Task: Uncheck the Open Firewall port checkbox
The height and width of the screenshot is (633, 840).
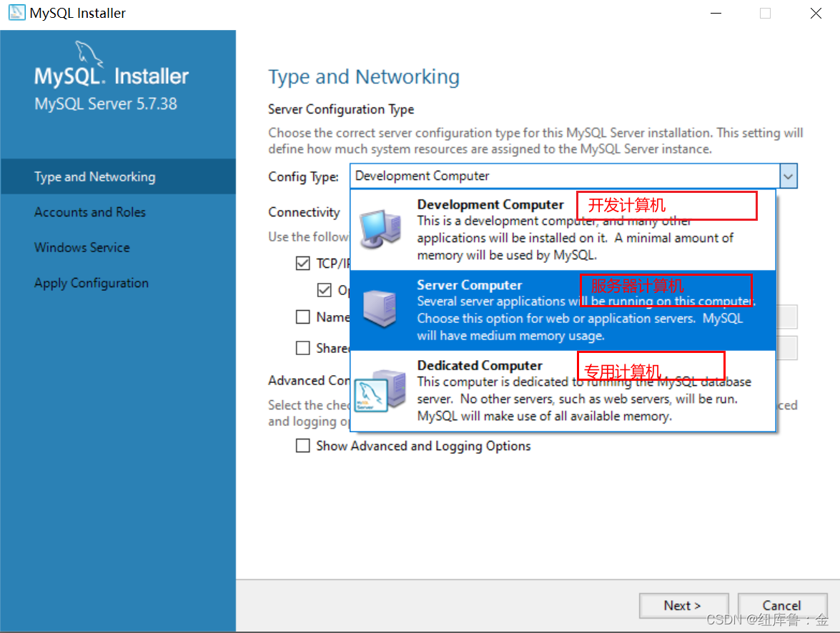Action: click(324, 290)
